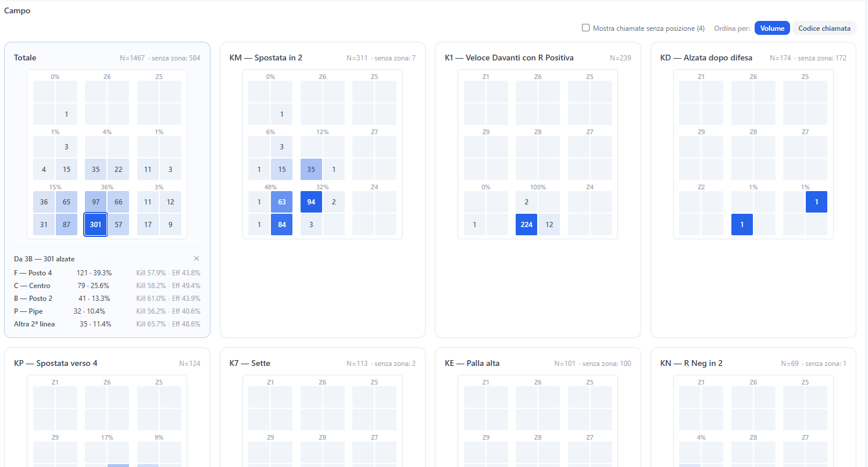868x467 pixels.
Task: Click the Da 3B — 301 alzate heading
Action: (x=44, y=259)
